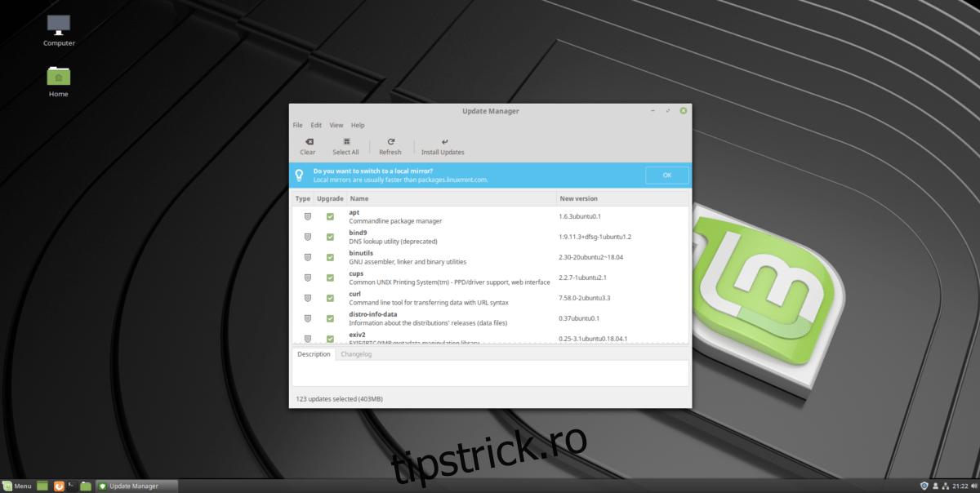Sort by the Upgrade column header
Viewport: 980px width, 493px height.
click(330, 198)
